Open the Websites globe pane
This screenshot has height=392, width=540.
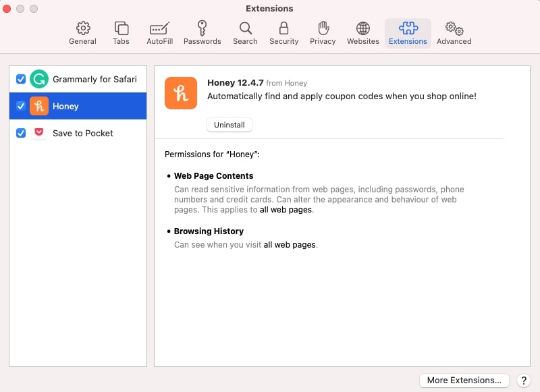coord(363,33)
